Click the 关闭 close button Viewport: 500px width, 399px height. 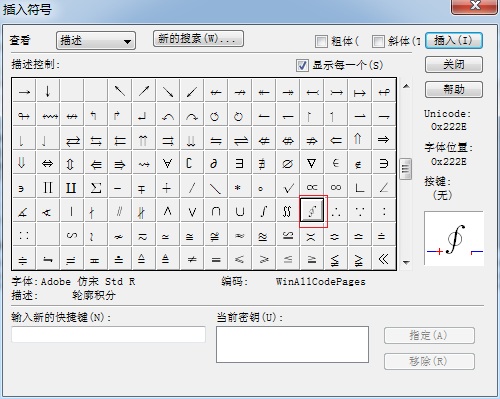pos(454,64)
